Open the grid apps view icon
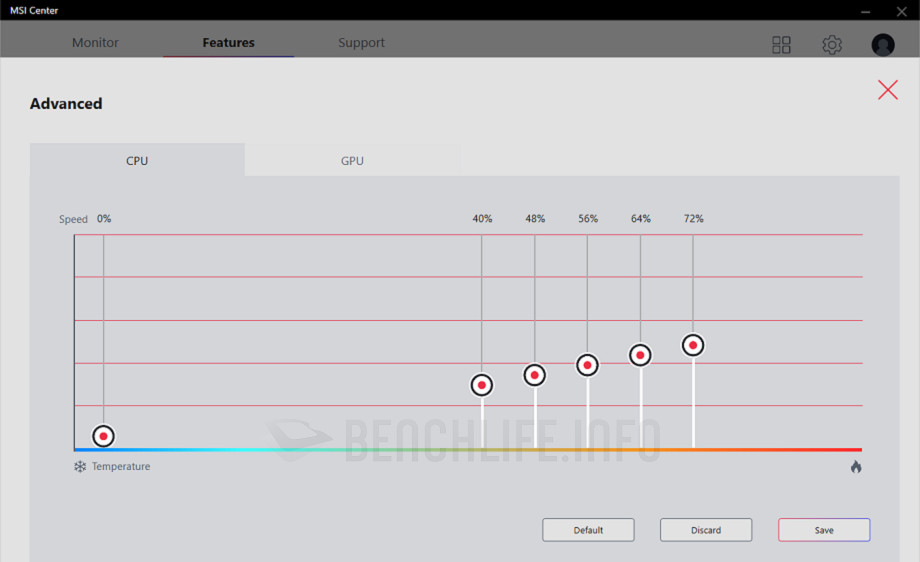Image resolution: width=920 pixels, height=562 pixels. tap(781, 45)
